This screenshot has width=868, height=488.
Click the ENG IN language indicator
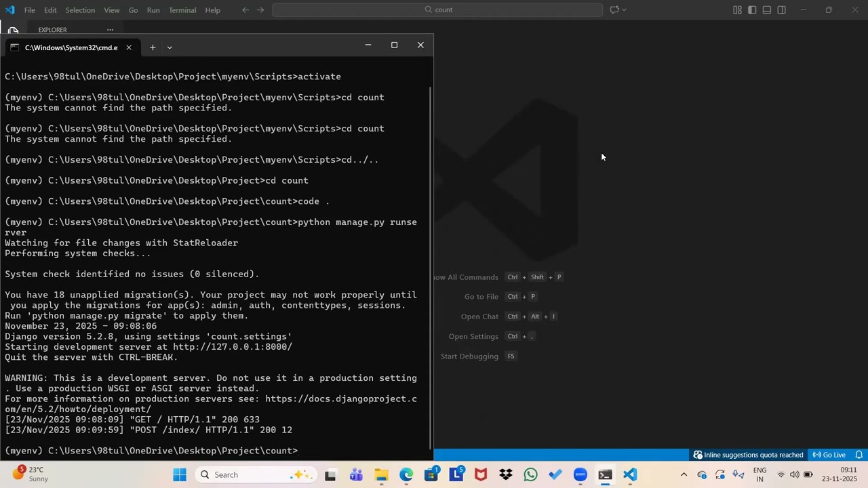759,474
